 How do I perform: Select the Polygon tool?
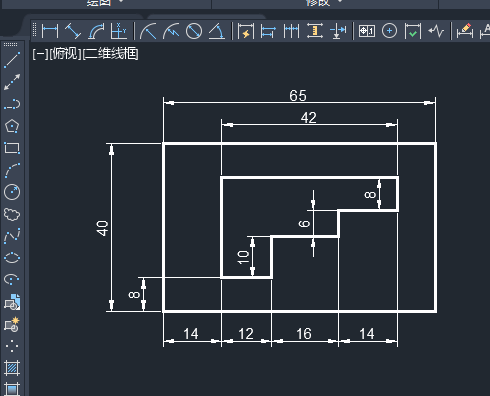(12, 126)
